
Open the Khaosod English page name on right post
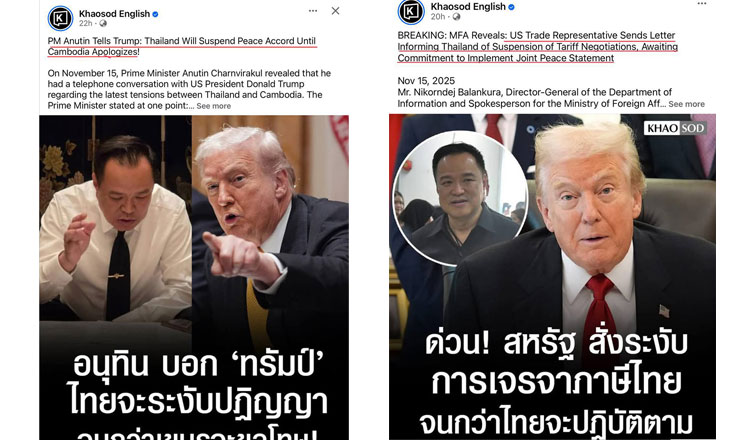tap(468, 7)
